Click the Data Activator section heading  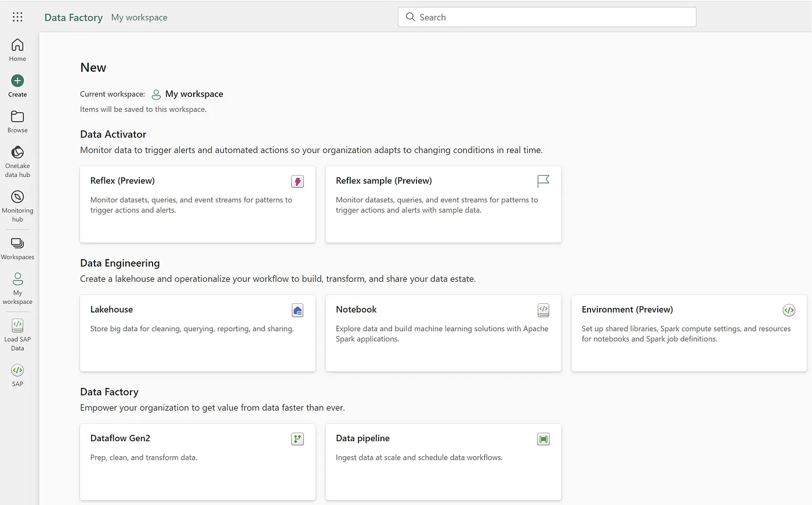click(113, 134)
